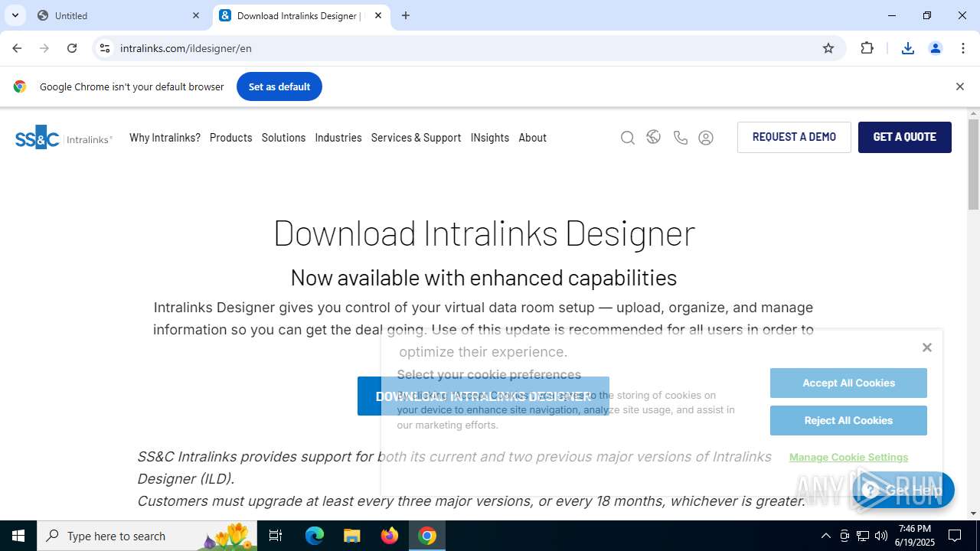The height and width of the screenshot is (551, 980).
Task: Click the phone contact icon
Action: coord(680,138)
